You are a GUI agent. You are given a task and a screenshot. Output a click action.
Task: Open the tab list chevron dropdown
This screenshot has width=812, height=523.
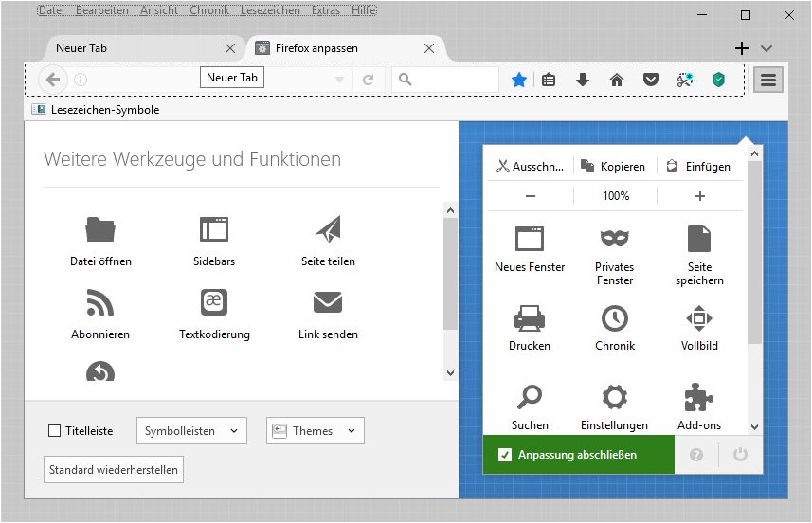click(767, 48)
